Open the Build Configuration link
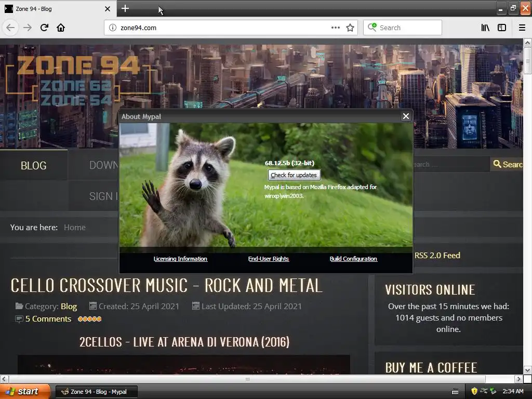Image resolution: width=532 pixels, height=399 pixels. coord(353,259)
